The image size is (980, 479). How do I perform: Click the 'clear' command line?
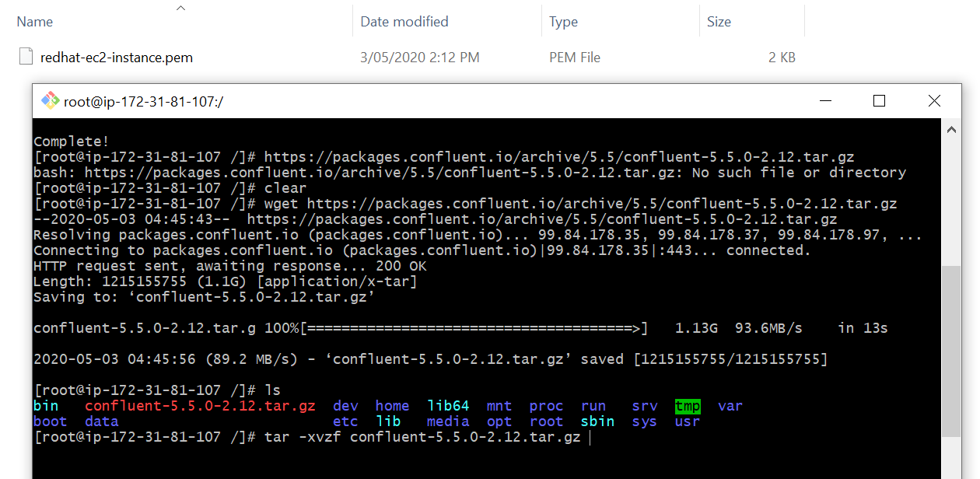[x=170, y=188]
